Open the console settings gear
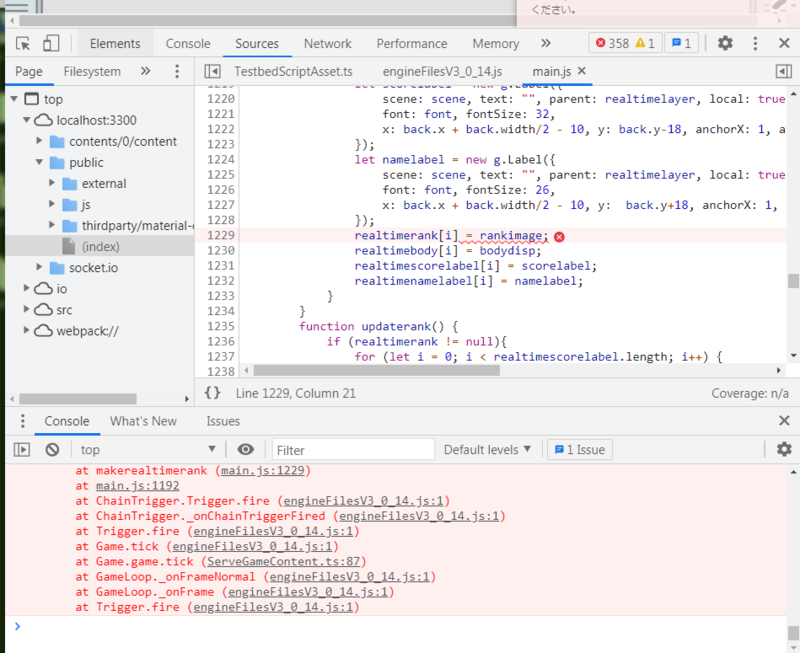The width and height of the screenshot is (800, 653). [x=784, y=449]
